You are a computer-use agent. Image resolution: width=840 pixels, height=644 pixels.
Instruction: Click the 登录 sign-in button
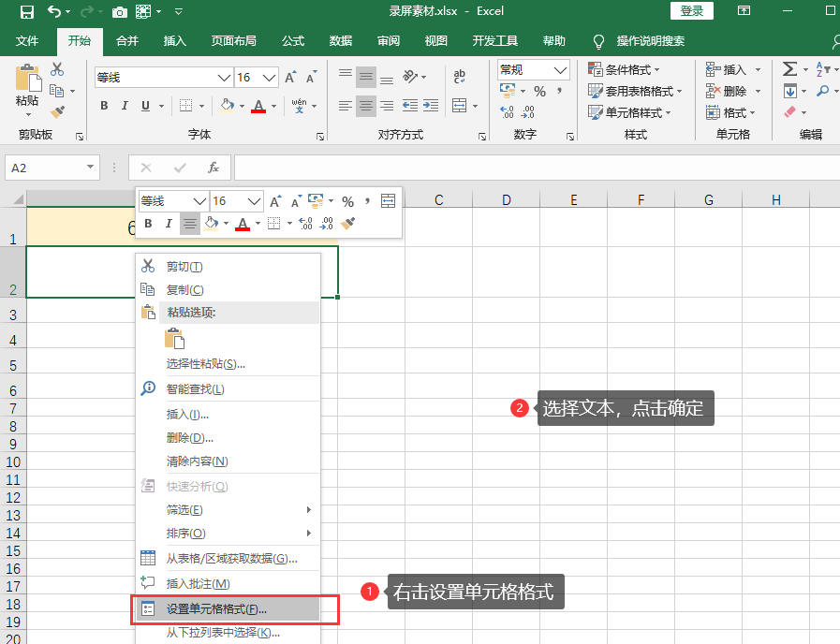(x=692, y=10)
